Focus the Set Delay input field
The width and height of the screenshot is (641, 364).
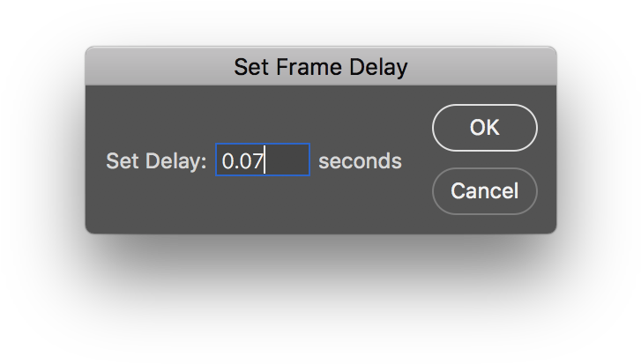point(263,160)
